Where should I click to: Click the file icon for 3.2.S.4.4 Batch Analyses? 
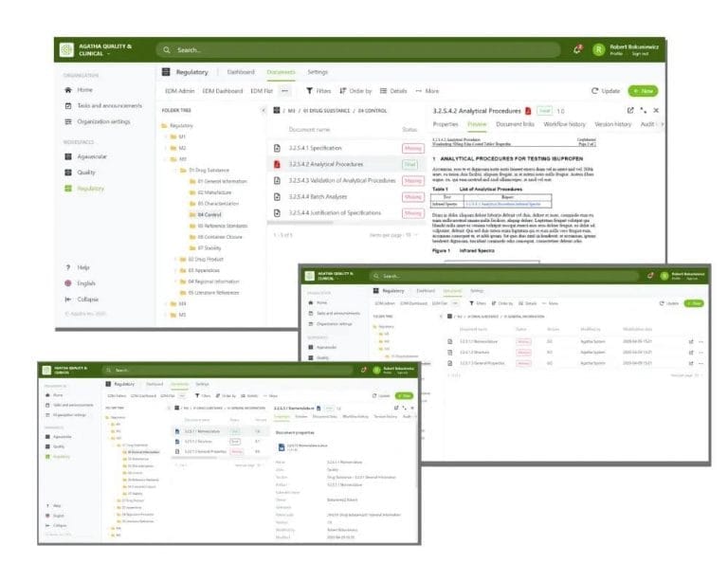[277, 197]
